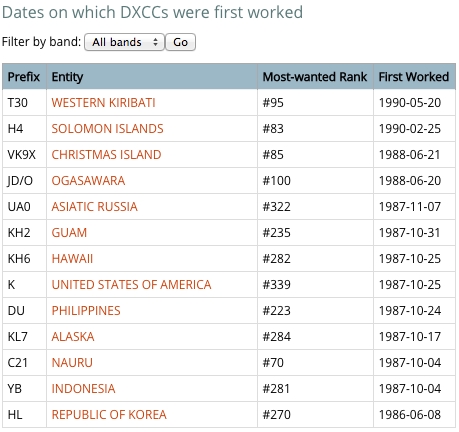
Task: Open the SOLOMON ISLANDS entity link
Action: (x=107, y=129)
